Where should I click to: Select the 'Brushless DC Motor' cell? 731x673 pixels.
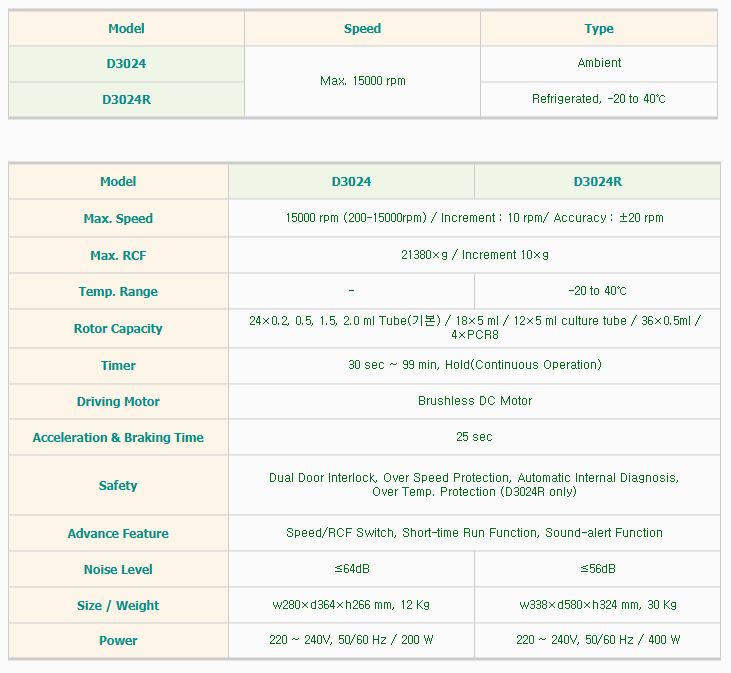click(474, 401)
